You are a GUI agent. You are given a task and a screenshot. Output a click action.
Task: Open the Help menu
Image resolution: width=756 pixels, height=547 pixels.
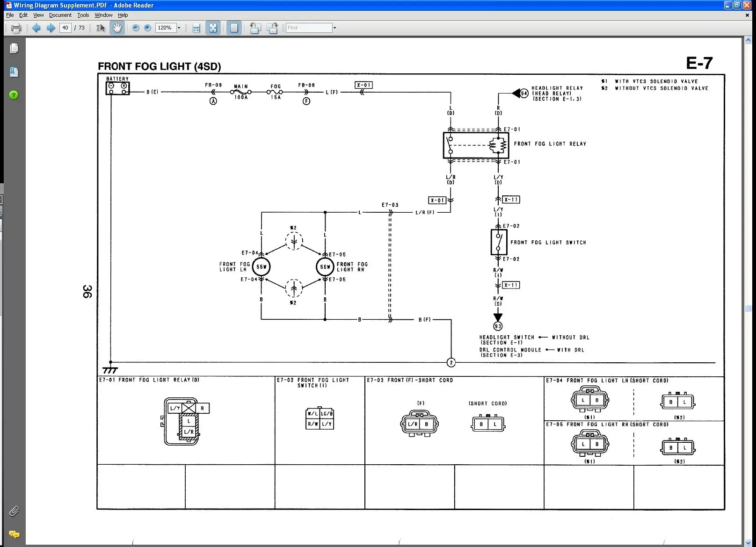tap(123, 15)
